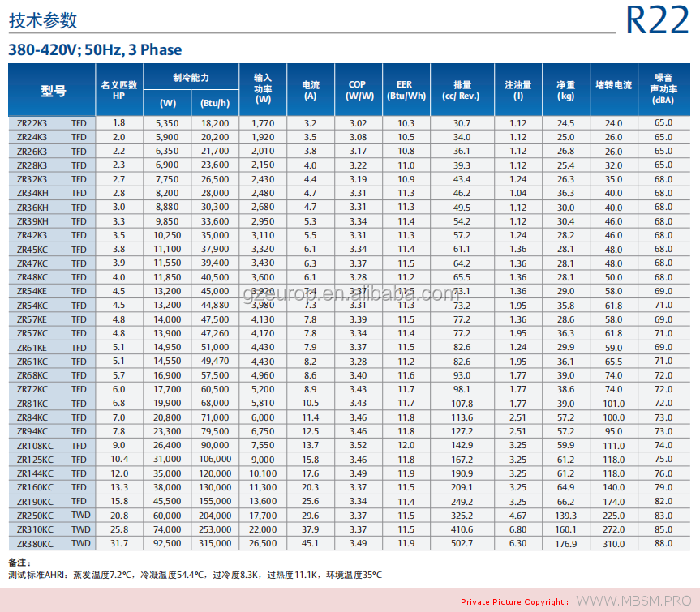Image resolution: width=700 pixels, height=612 pixels.
Task: Select the 制冷能力 column header
Action: [x=191, y=78]
